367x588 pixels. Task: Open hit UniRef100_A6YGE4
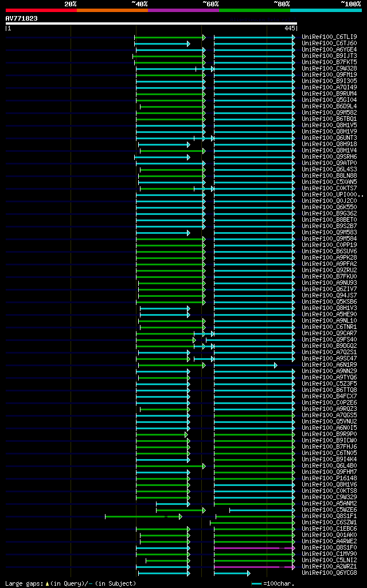(x=330, y=49)
